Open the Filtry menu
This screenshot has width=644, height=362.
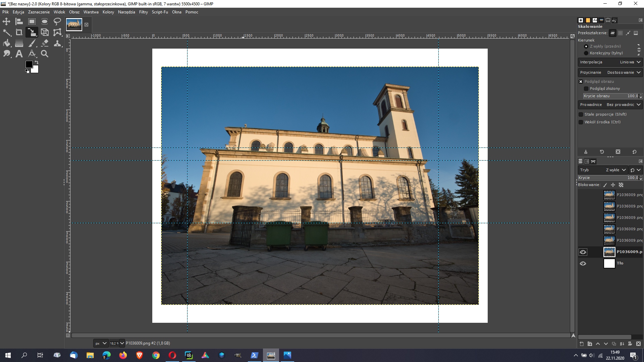(x=143, y=12)
